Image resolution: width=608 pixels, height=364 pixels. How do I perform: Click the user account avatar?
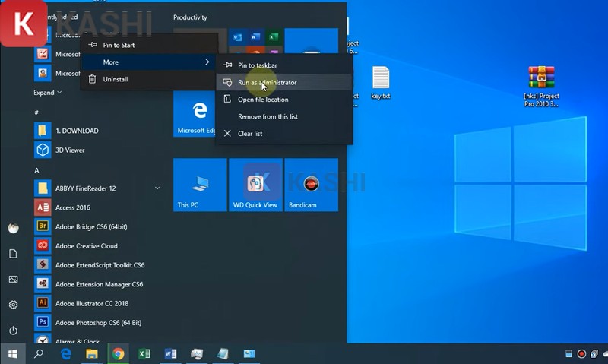point(13,228)
